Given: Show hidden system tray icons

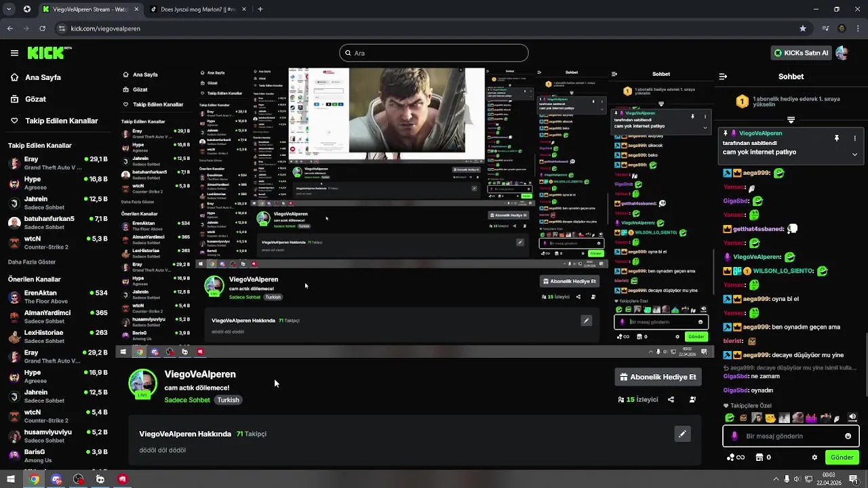Looking at the screenshot, I should click(776, 479).
